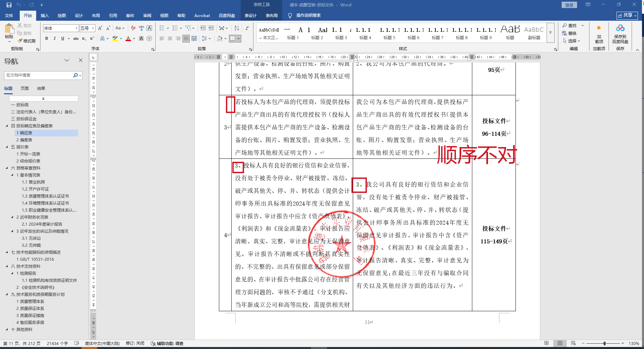Click the 登录 (Sign in) button
Screen dimensions: 644x349
pos(569,5)
